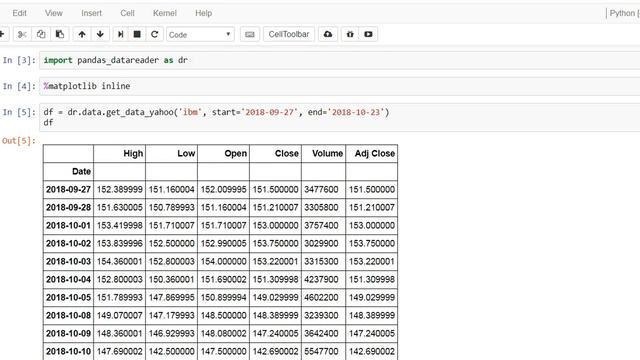Open command palette keyboard icon
This screenshot has height=360, width=640.
[250, 34]
